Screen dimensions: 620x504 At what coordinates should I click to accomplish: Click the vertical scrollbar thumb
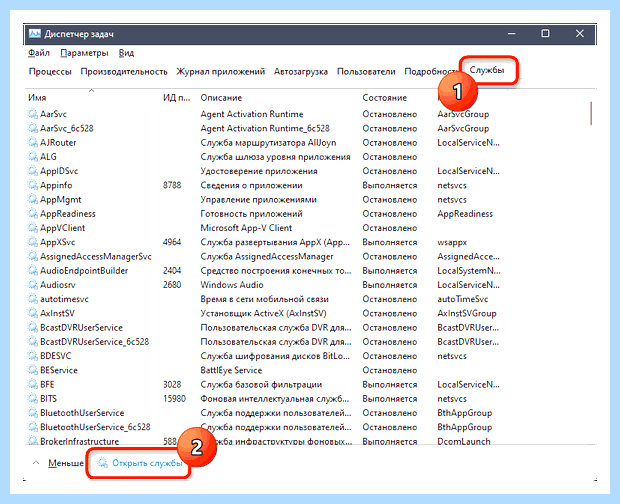tap(591, 113)
